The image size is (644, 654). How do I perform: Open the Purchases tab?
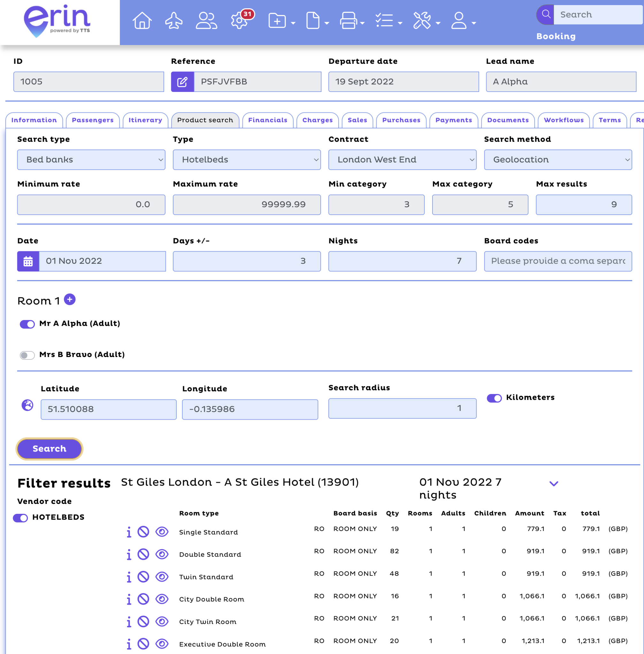click(401, 120)
